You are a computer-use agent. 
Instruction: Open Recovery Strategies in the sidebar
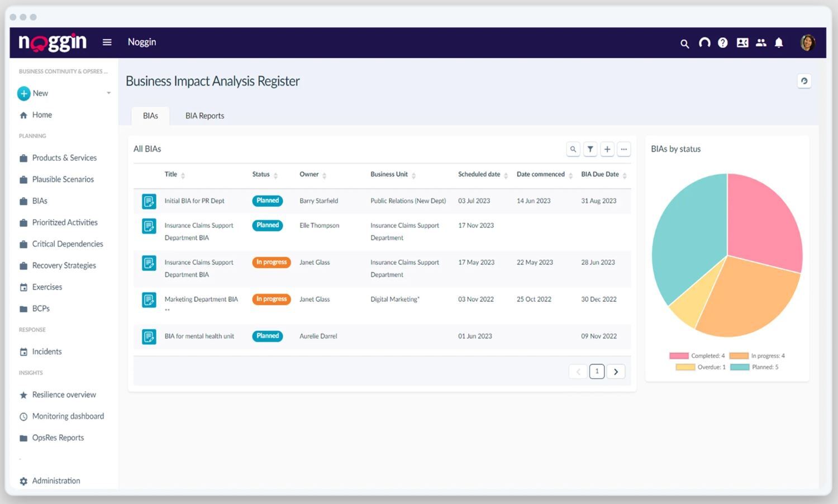[x=64, y=265]
